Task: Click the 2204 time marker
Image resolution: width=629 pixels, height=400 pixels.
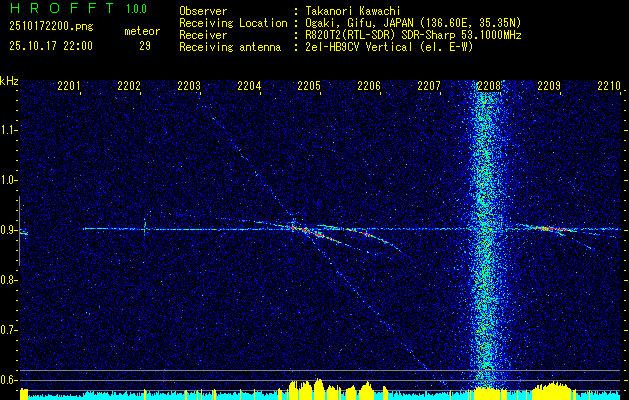Action: click(x=249, y=86)
